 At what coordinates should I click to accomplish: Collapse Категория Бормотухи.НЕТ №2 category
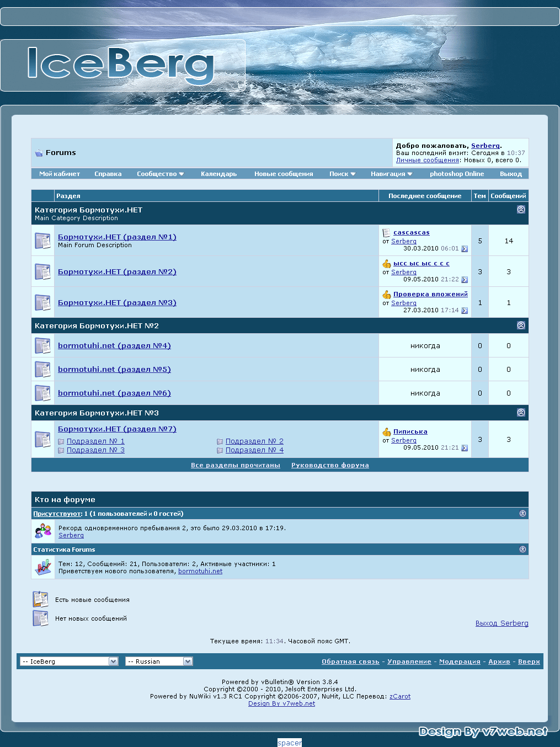coord(521,326)
